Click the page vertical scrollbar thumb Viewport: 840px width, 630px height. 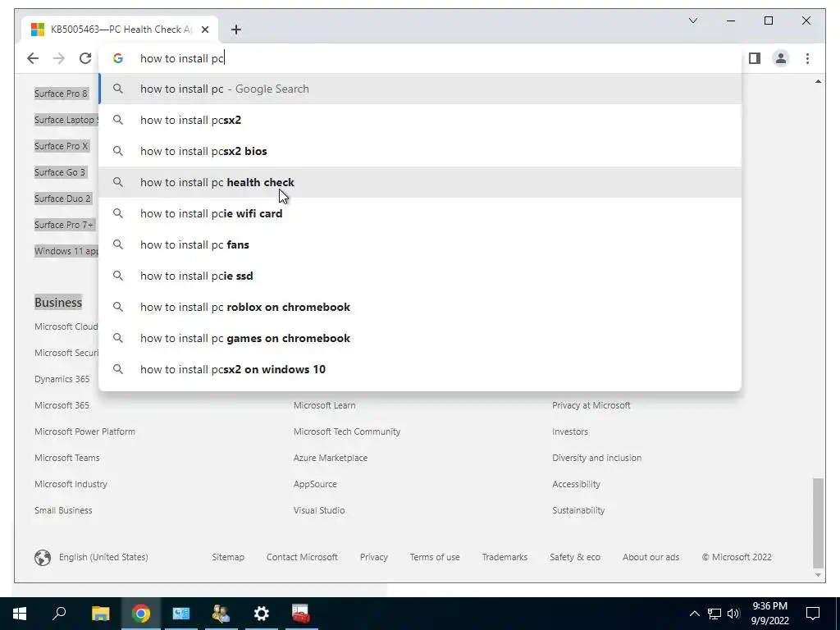(x=818, y=523)
